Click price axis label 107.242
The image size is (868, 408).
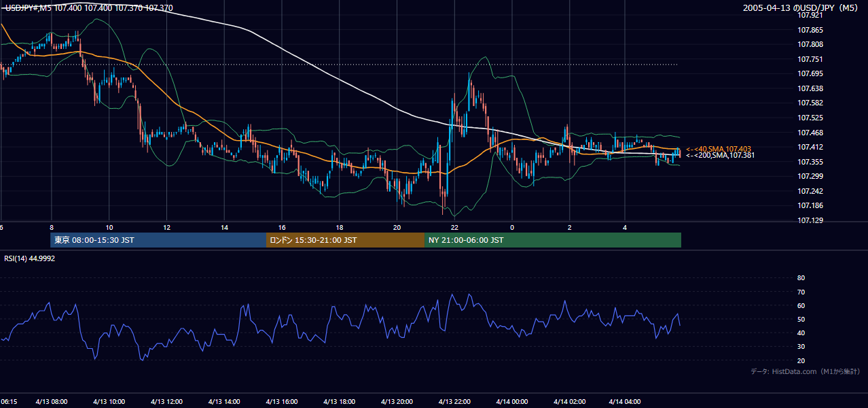click(811, 191)
